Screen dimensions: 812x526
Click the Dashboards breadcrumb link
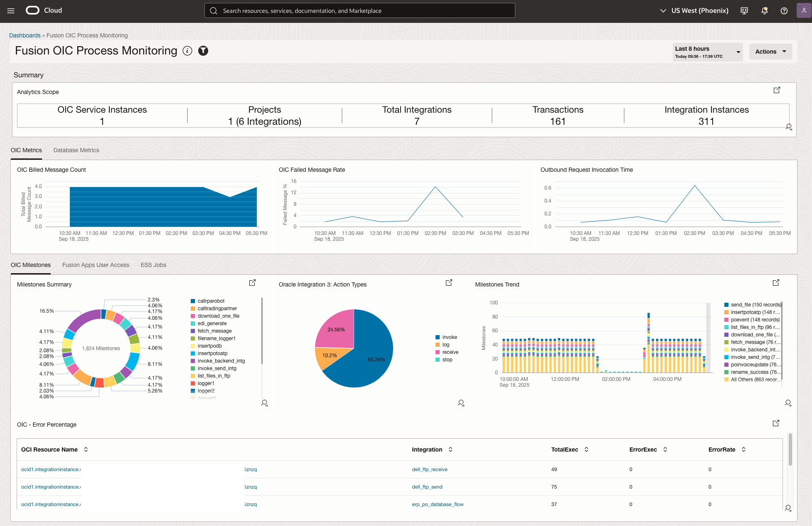[25, 35]
